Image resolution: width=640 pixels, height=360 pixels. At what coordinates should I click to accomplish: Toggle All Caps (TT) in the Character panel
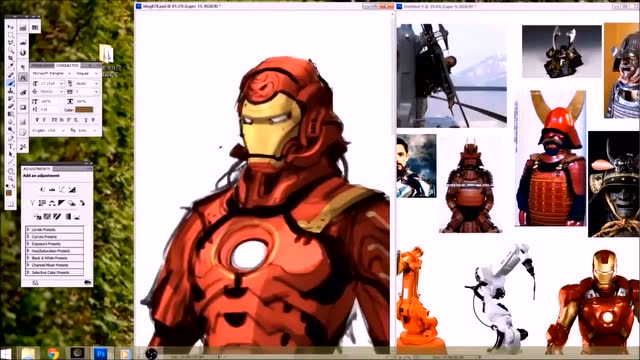coord(54,120)
